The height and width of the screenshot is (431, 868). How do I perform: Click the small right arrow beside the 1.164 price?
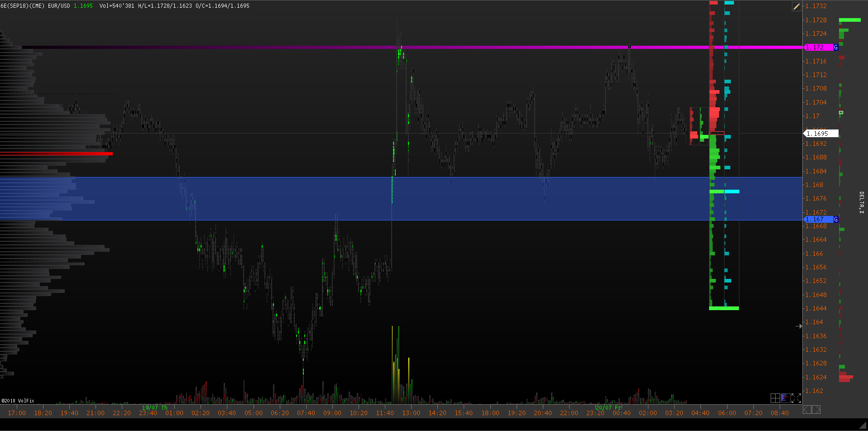(799, 326)
